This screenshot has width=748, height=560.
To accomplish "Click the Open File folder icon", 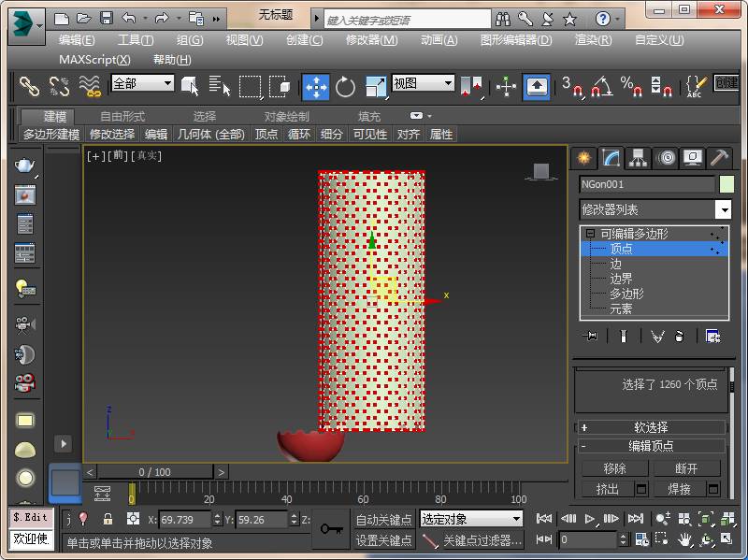I will [84, 19].
